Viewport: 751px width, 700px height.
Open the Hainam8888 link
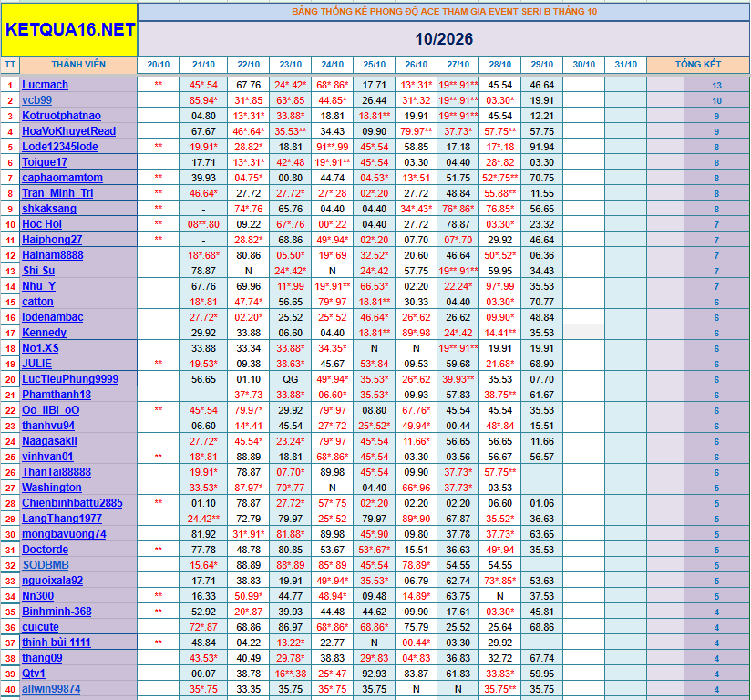(53, 255)
